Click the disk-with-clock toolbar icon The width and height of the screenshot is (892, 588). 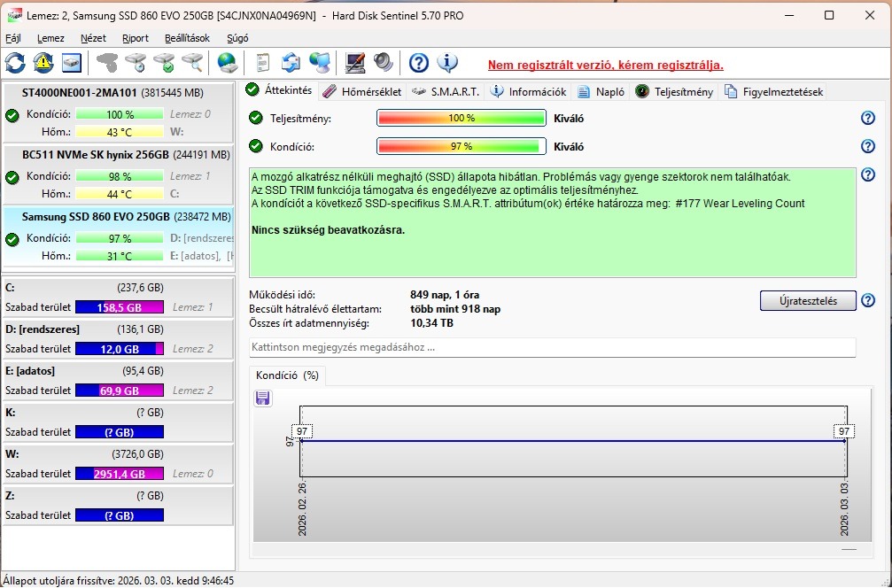pos(136,63)
